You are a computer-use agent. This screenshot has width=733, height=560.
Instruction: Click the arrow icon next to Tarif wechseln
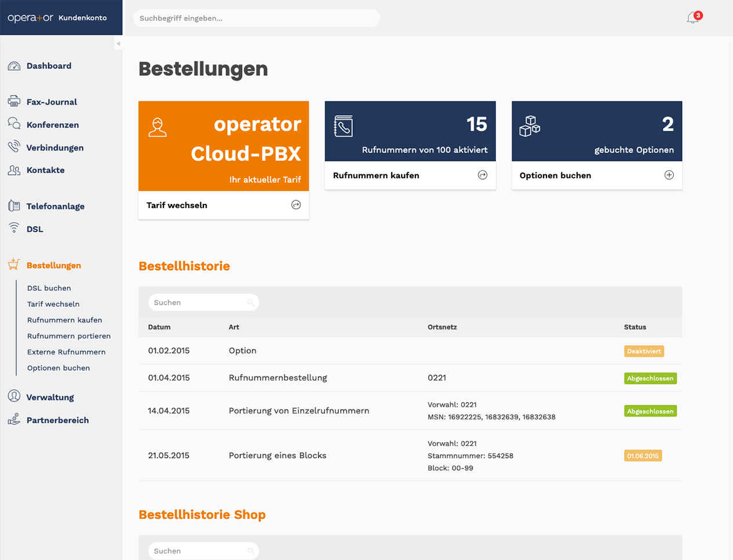click(296, 205)
